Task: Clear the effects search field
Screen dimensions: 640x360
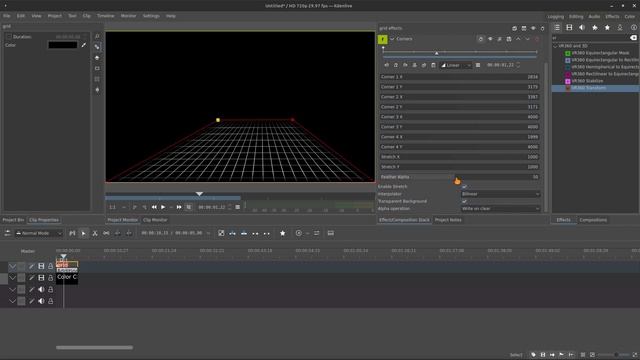Action: point(633,38)
